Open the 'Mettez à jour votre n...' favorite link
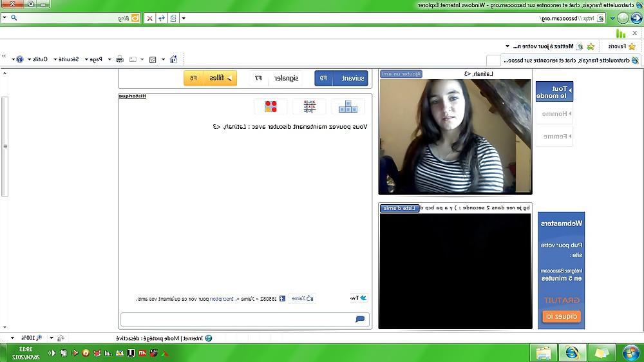644x362 pixels. pyautogui.click(x=547, y=46)
